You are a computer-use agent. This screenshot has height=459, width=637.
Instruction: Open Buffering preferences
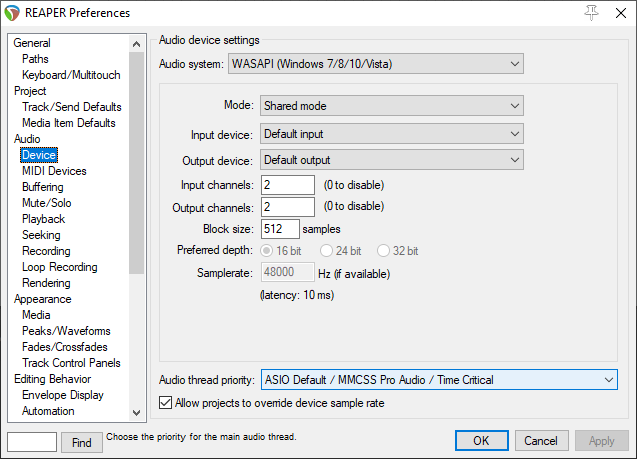tap(43, 187)
